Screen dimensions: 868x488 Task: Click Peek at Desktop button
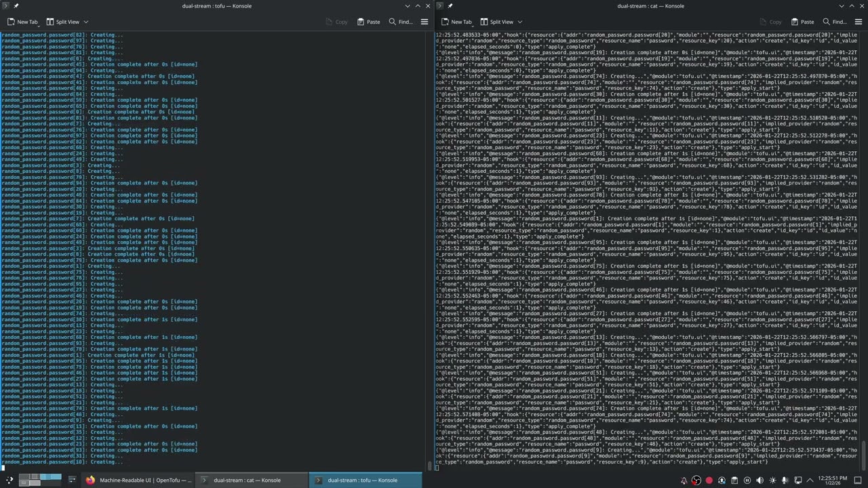[858, 480]
